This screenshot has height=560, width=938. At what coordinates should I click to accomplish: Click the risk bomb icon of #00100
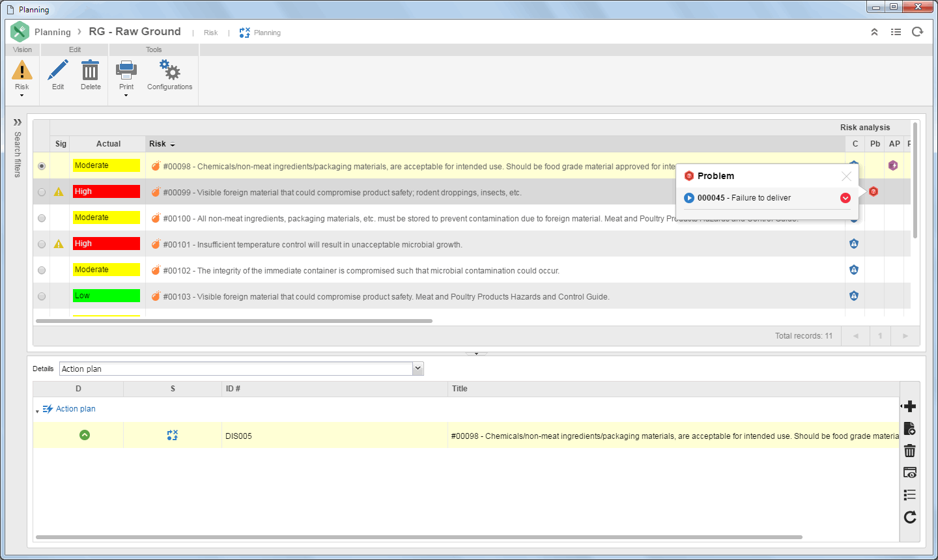click(x=156, y=218)
